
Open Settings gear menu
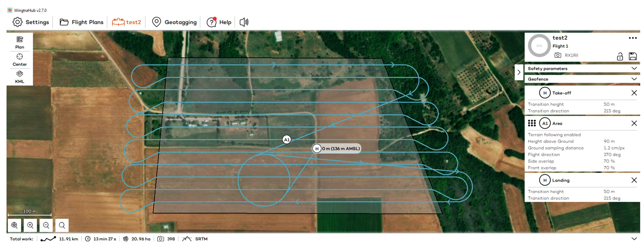31,22
